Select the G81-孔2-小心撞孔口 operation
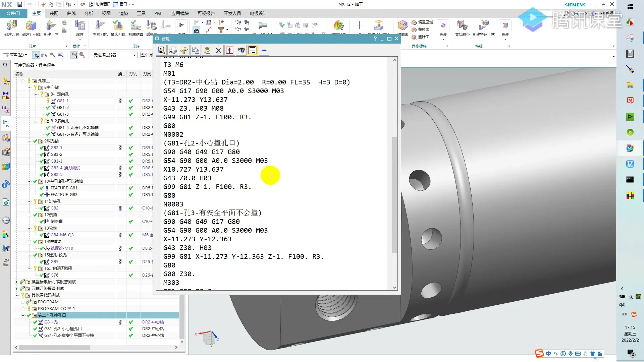Image resolution: width=644 pixels, height=362 pixels. (x=63, y=329)
